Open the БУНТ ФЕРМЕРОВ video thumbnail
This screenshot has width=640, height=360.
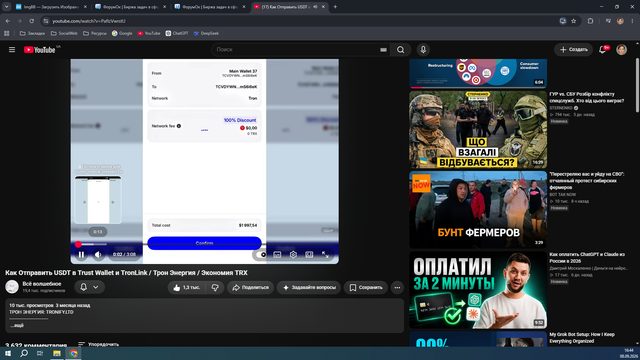(x=478, y=209)
